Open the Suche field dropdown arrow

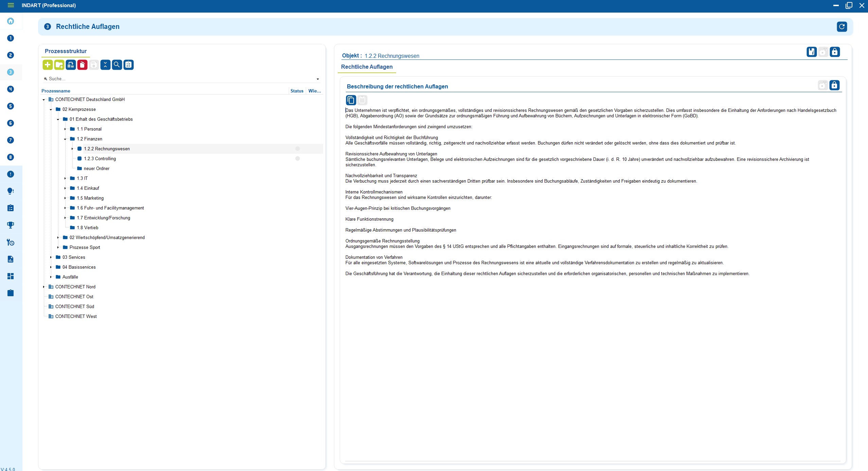(318, 79)
